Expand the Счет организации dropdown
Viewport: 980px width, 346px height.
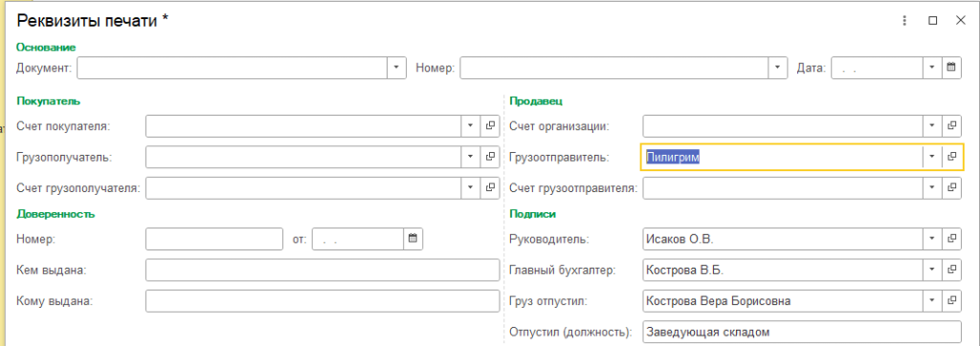coord(932,125)
